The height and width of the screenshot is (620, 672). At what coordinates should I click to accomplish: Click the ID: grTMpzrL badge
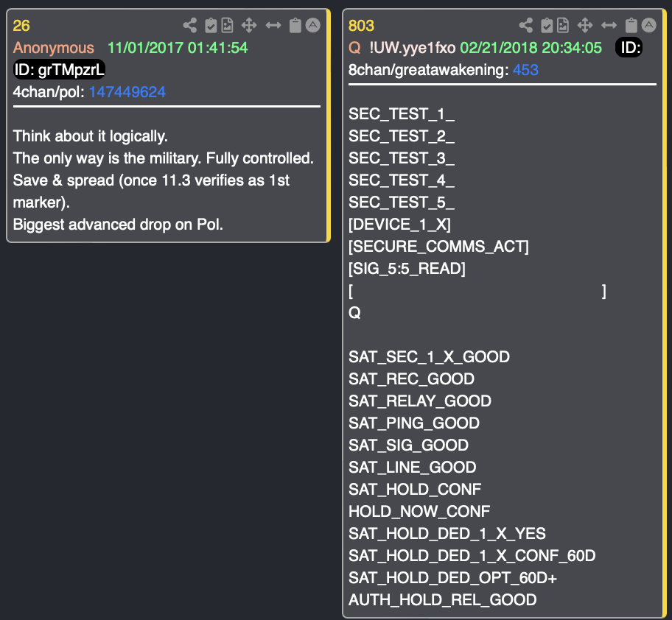[59, 69]
